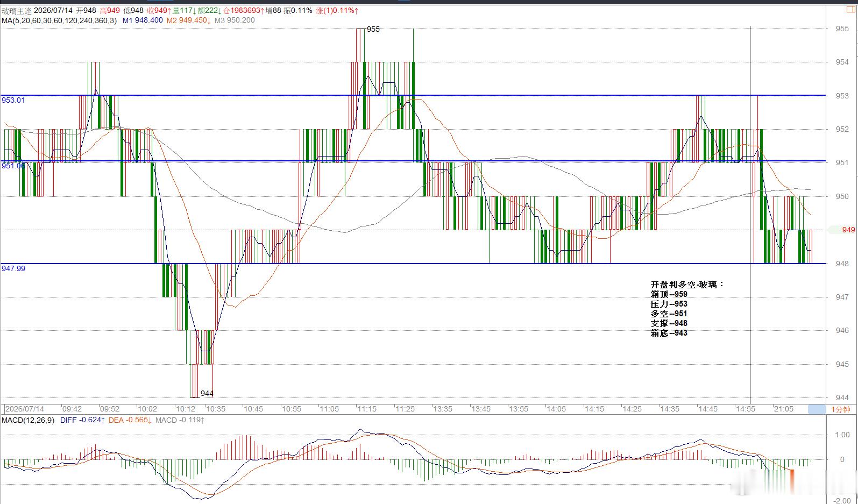Click the M1 948.400 moving average legend
Viewport: 858px width, 504px height.
click(x=143, y=20)
